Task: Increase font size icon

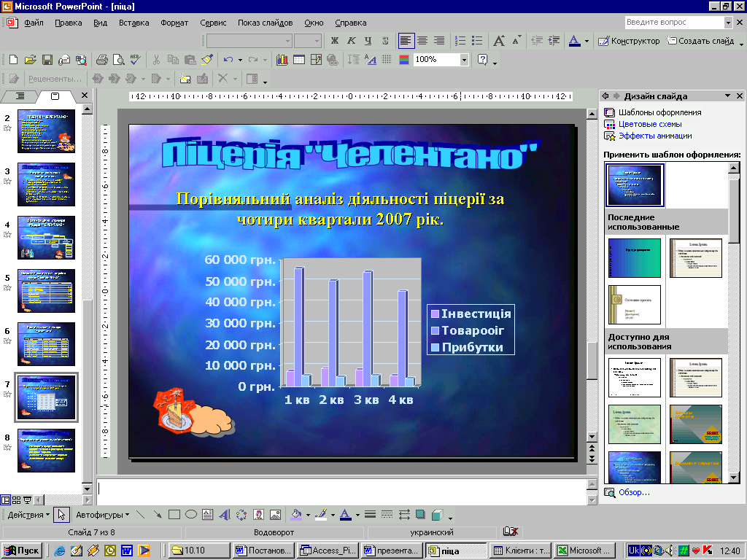Action: point(499,41)
